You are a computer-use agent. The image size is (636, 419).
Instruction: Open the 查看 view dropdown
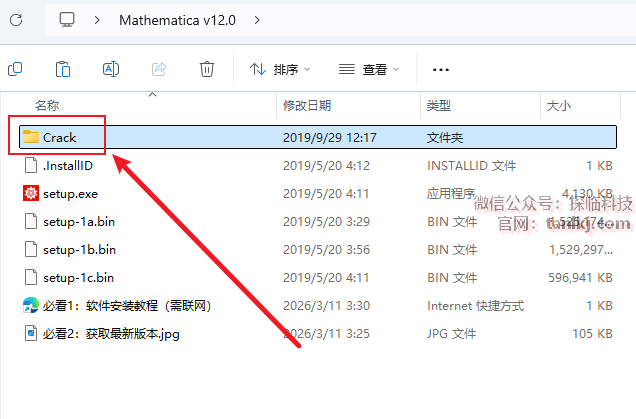(369, 69)
